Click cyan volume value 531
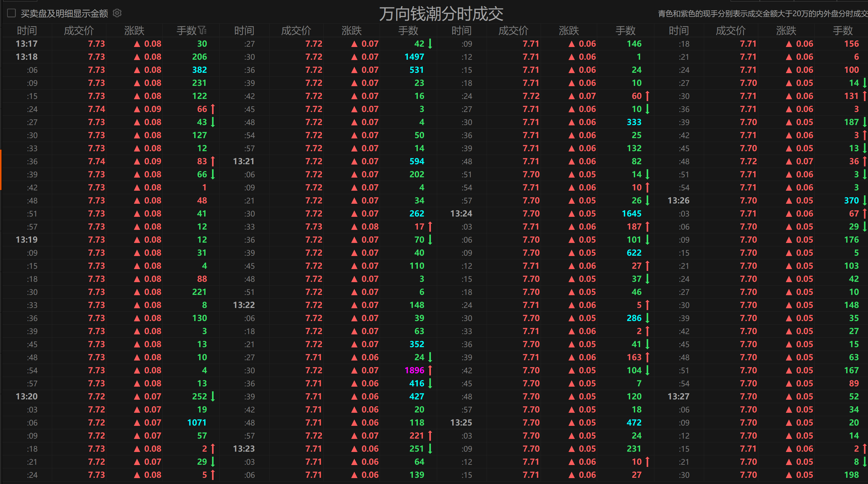 pos(417,70)
